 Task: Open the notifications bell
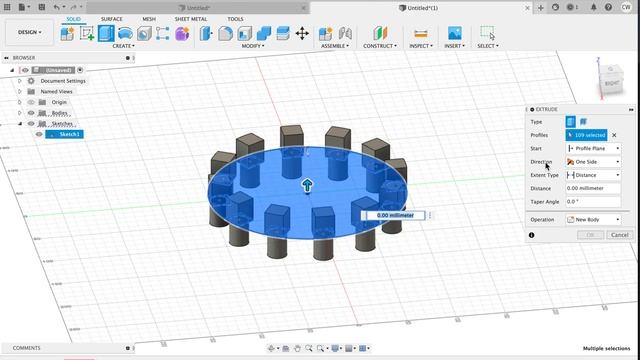pos(593,7)
